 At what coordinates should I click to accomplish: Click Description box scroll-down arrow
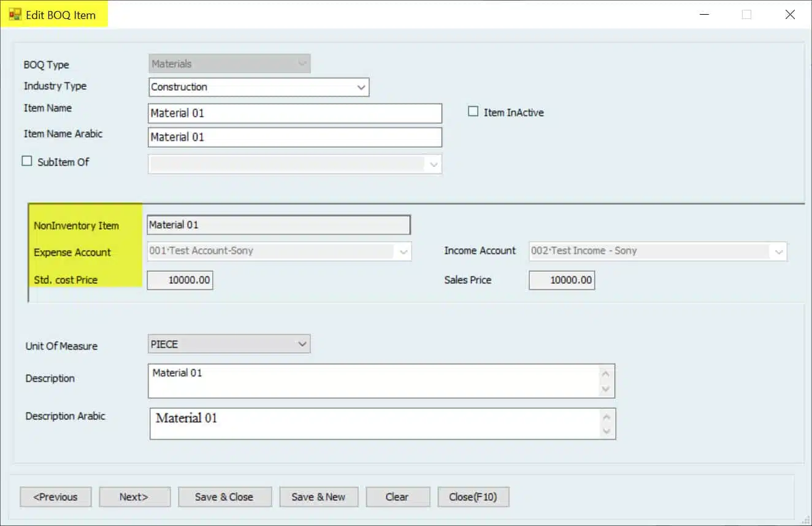(x=606, y=389)
